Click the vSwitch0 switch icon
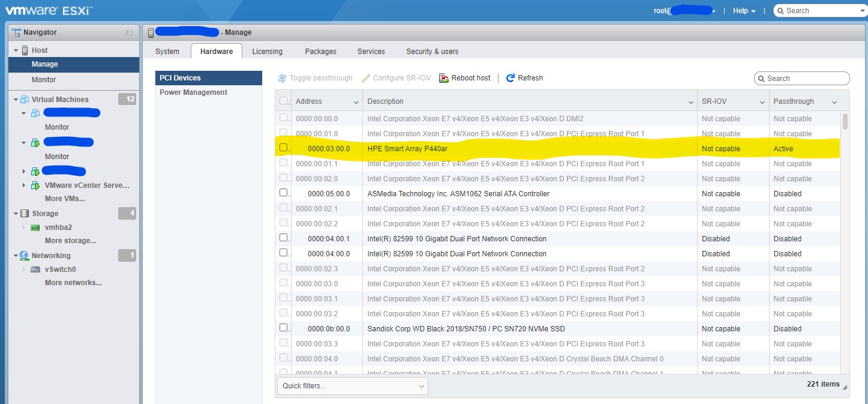The width and height of the screenshot is (868, 404). click(x=35, y=270)
